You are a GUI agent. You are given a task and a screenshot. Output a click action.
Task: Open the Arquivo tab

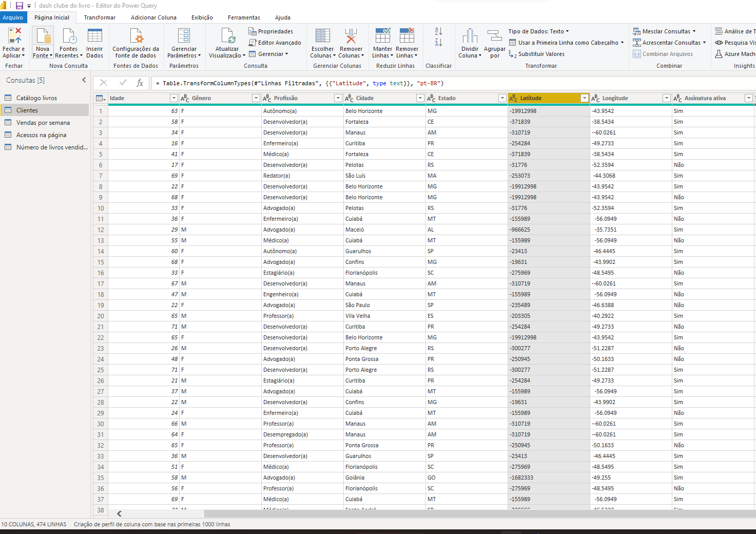[13, 17]
